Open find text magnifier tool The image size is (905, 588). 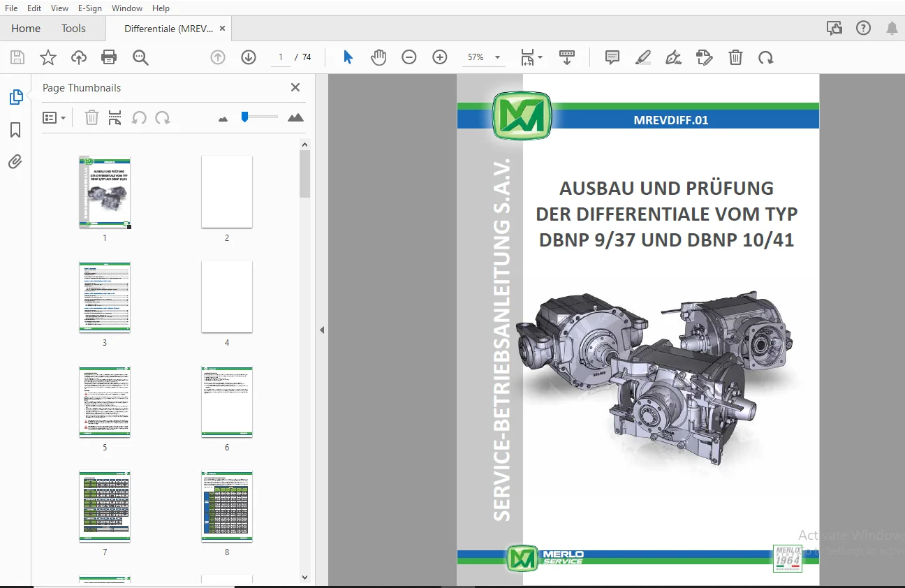[x=140, y=58]
